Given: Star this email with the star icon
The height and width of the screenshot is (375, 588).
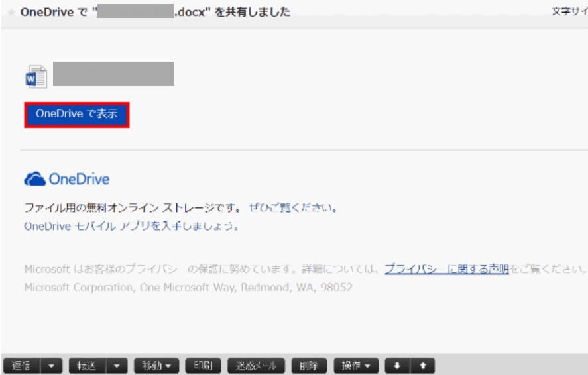Looking at the screenshot, I should pyautogui.click(x=11, y=12).
